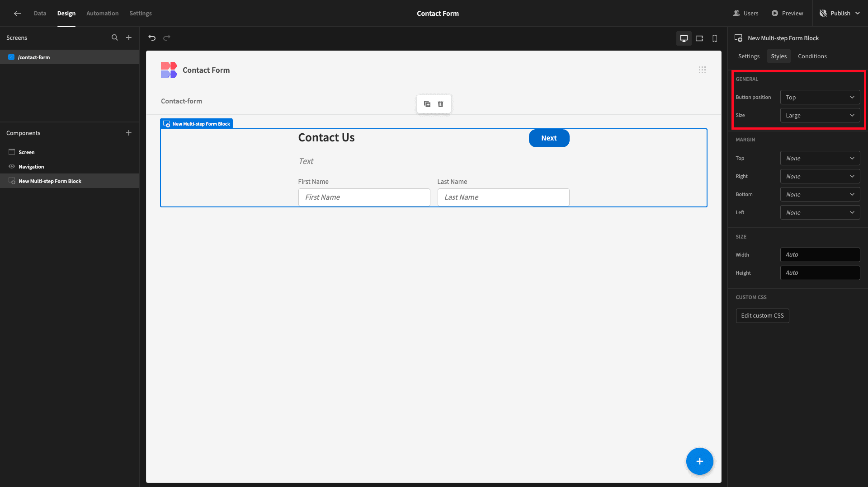868x487 pixels.
Task: Switch to the Automation tab
Action: (102, 13)
